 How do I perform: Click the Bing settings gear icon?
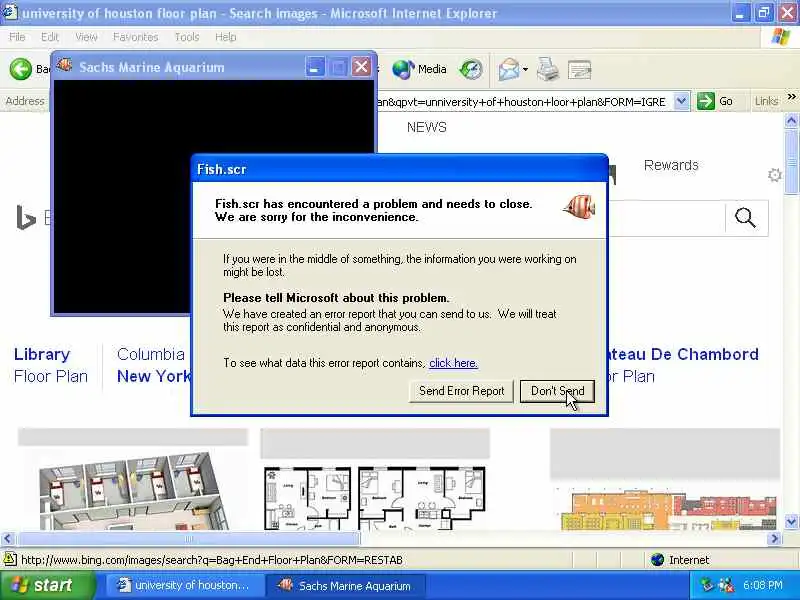tap(774, 175)
